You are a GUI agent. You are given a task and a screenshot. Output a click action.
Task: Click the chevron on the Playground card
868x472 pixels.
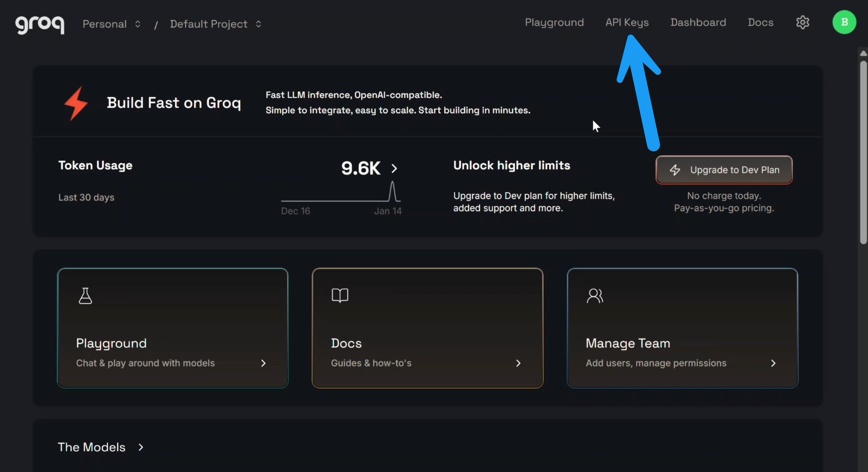click(263, 363)
